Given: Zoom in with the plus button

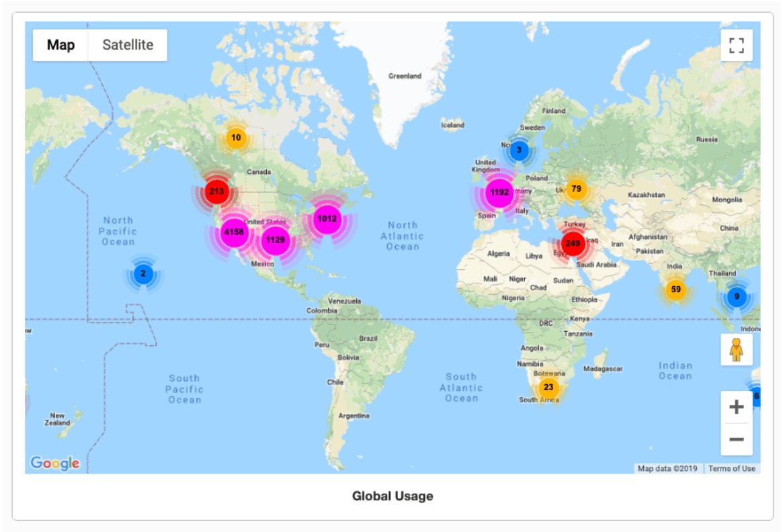Looking at the screenshot, I should tap(736, 407).
